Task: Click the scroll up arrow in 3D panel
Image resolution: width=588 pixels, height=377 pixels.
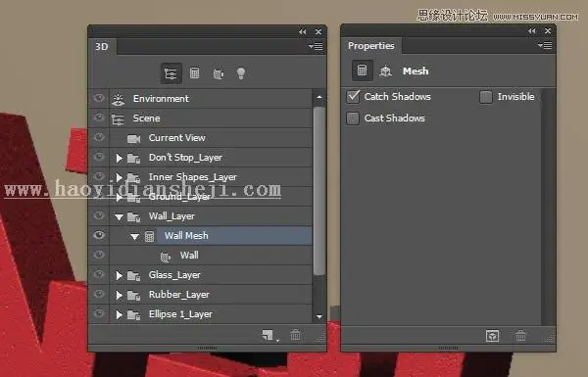Action: click(319, 97)
